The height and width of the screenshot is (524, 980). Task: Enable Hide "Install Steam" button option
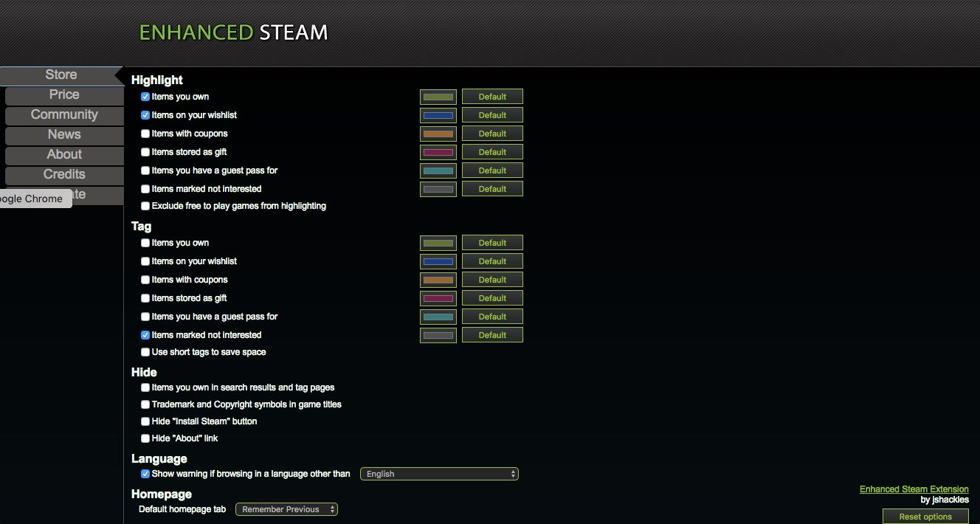(145, 421)
